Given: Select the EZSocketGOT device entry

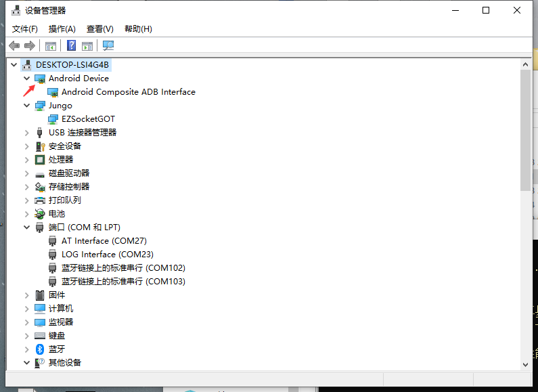Looking at the screenshot, I should tap(88, 119).
